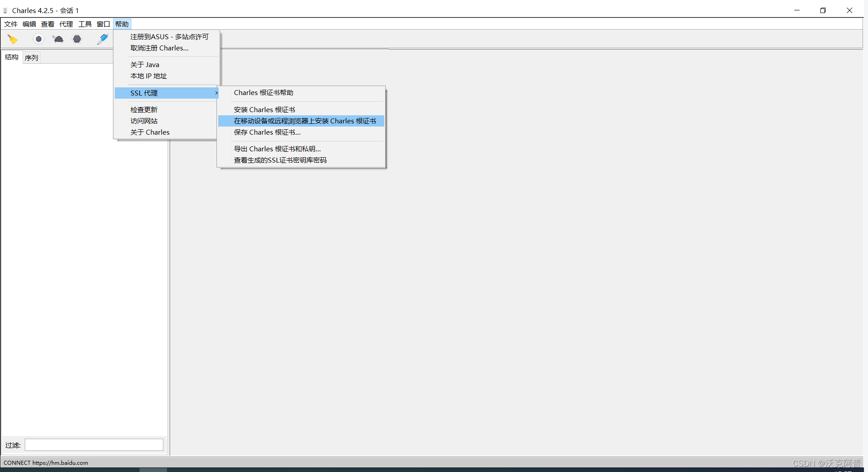This screenshot has height=472, width=868.
Task: Select 检查更新 in help menu
Action: [166, 109]
